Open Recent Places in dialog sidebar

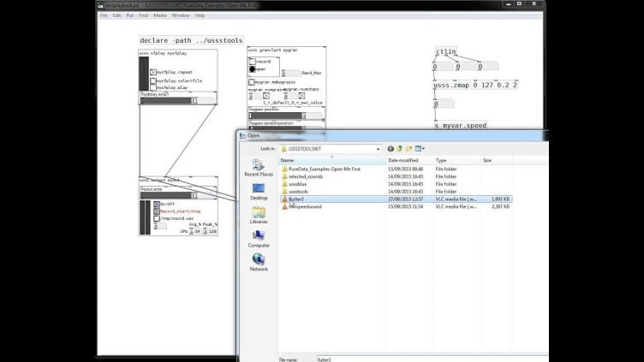point(259,169)
